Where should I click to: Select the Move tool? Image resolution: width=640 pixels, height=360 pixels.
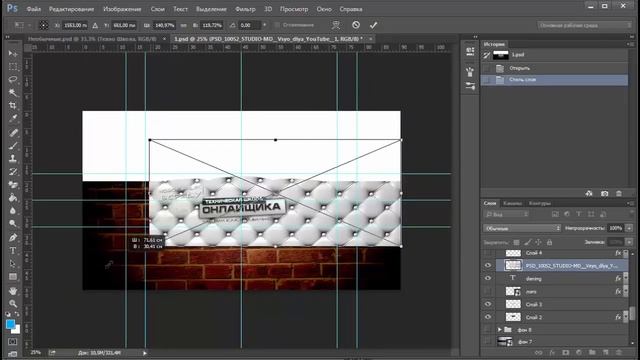pyautogui.click(x=13, y=53)
